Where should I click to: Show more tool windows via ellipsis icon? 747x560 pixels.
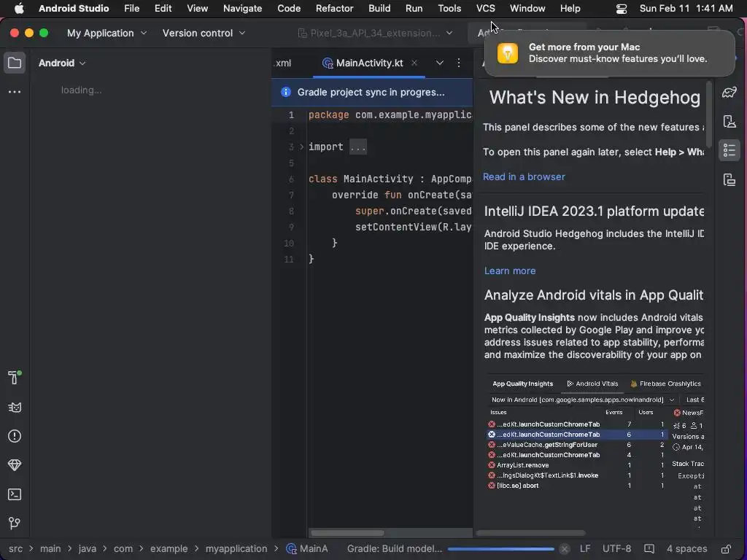coord(15,91)
